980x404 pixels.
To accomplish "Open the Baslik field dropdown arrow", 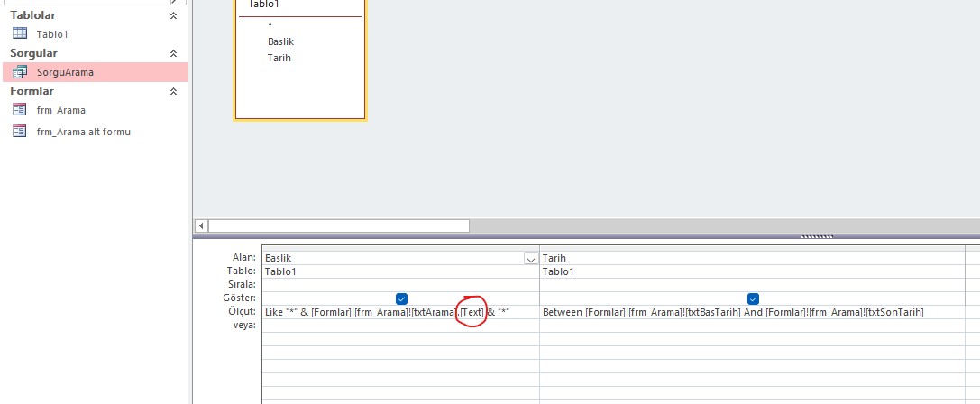I will coord(530,259).
